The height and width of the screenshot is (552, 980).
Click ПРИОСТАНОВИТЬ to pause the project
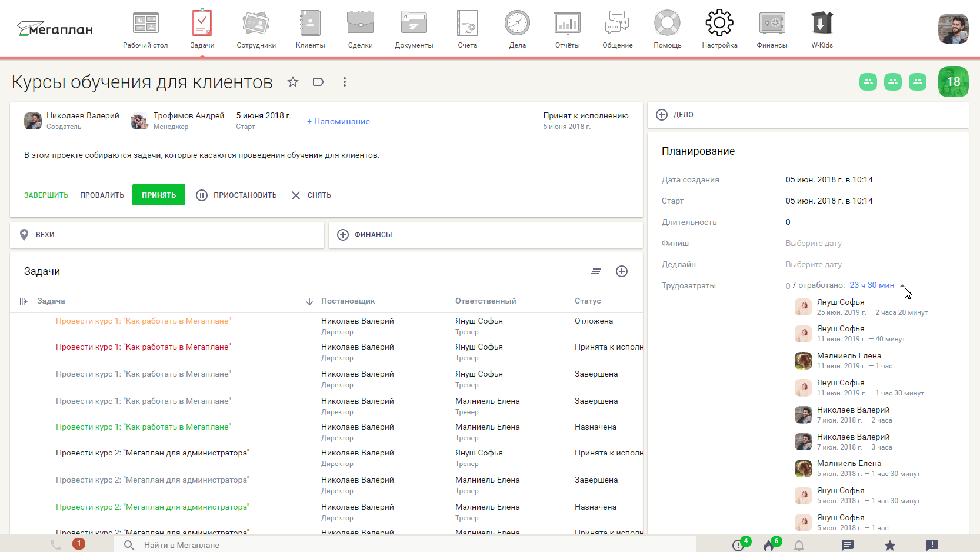click(x=236, y=195)
